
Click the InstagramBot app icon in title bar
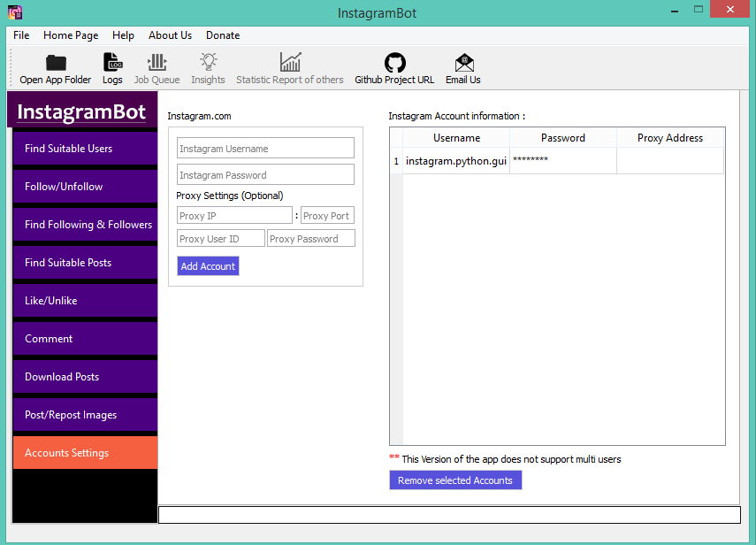tap(14, 12)
